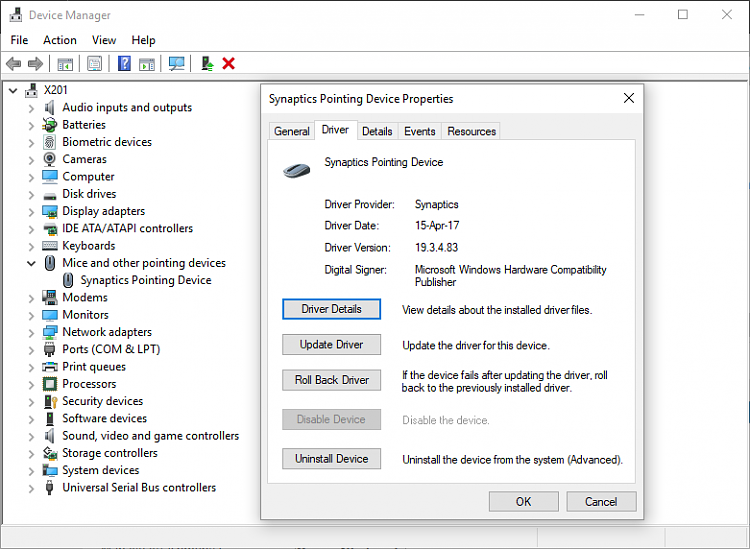Viewport: 750px width, 549px height.
Task: Click the Update Driver button
Action: (331, 344)
